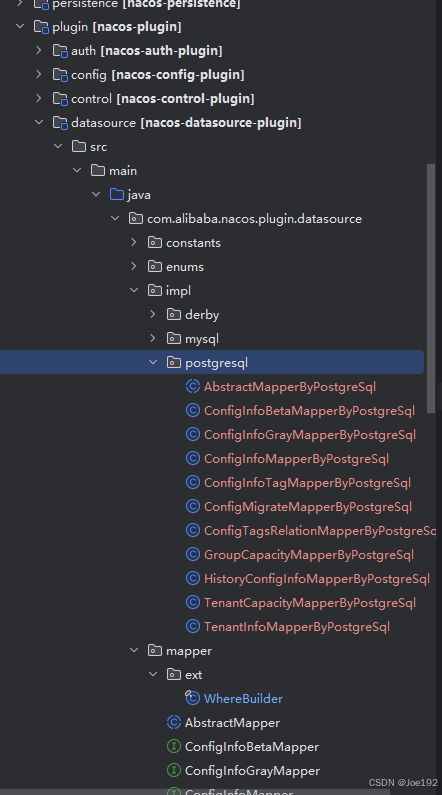The image size is (442, 795).
Task: Open ConfigInfoMapperByPostgreSql file
Action: pos(297,459)
